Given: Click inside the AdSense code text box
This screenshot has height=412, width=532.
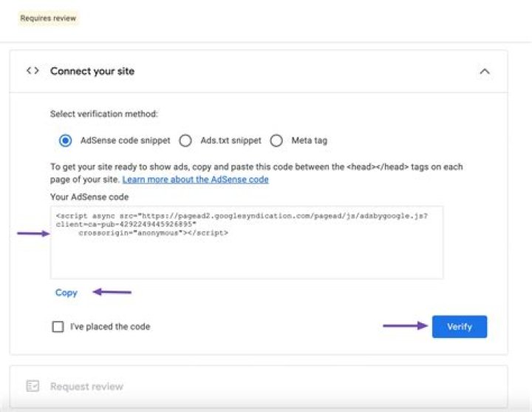Looking at the screenshot, I should (247, 243).
